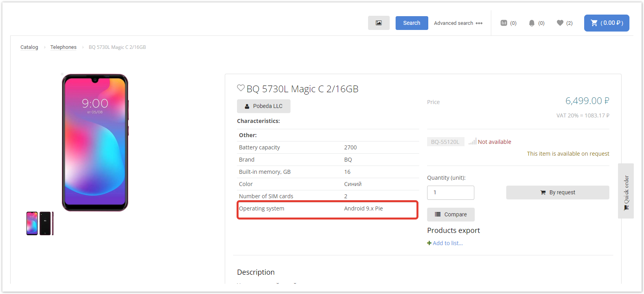644x294 pixels.
Task: Click the Android 9.x Pie value
Action: (363, 208)
